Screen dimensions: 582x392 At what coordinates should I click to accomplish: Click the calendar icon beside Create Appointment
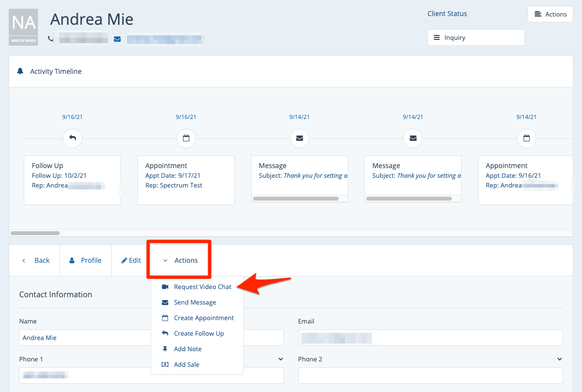[x=165, y=318]
